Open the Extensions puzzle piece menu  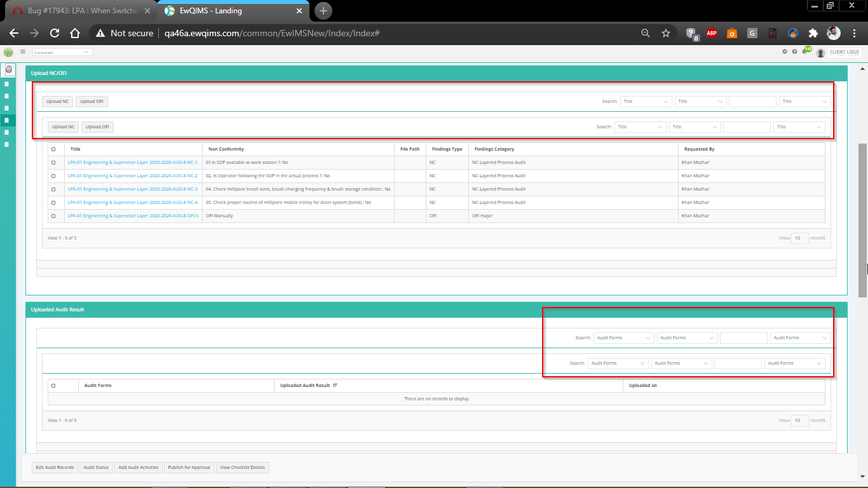pos(813,33)
